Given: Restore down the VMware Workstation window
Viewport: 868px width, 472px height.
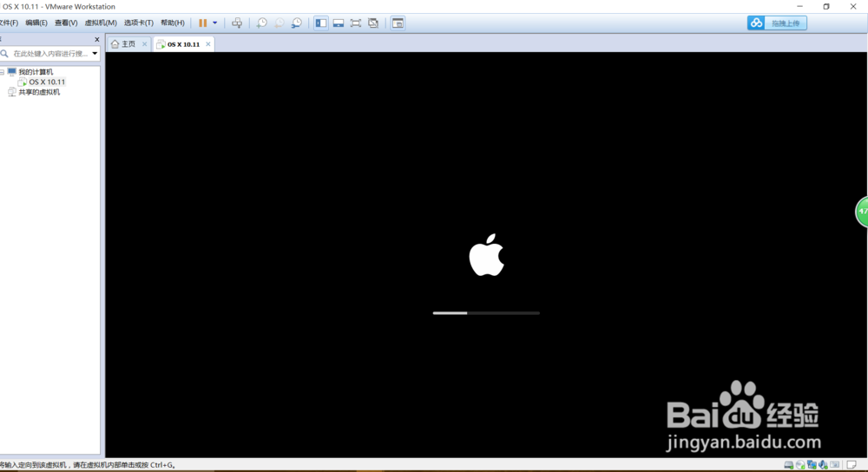Looking at the screenshot, I should pos(826,7).
